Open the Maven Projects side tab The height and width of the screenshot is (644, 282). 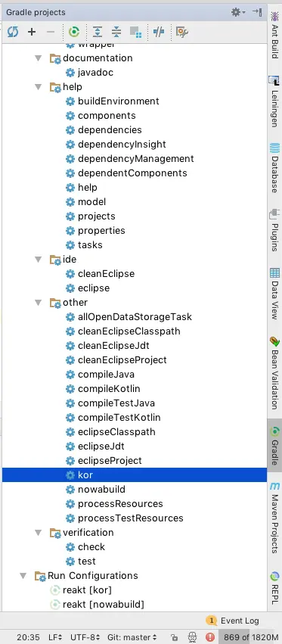pos(274,518)
